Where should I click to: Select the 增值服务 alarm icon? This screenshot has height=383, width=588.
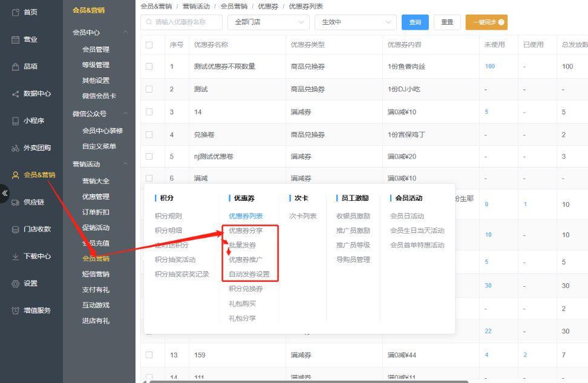[15, 310]
